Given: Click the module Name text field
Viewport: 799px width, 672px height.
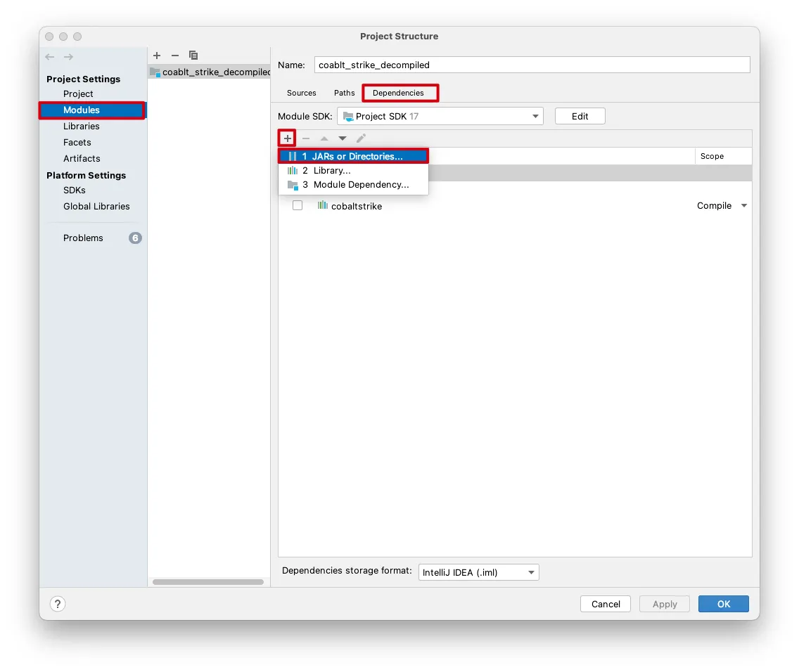Looking at the screenshot, I should 532,65.
